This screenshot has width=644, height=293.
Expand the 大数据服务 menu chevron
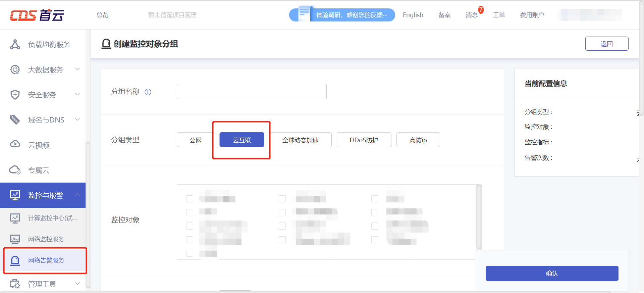point(77,69)
